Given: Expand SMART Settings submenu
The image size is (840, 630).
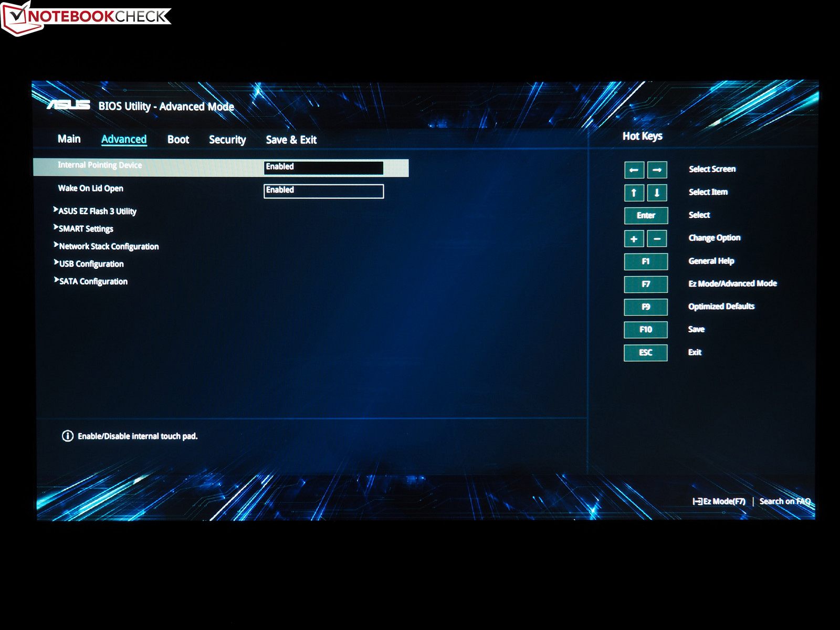Looking at the screenshot, I should [83, 229].
